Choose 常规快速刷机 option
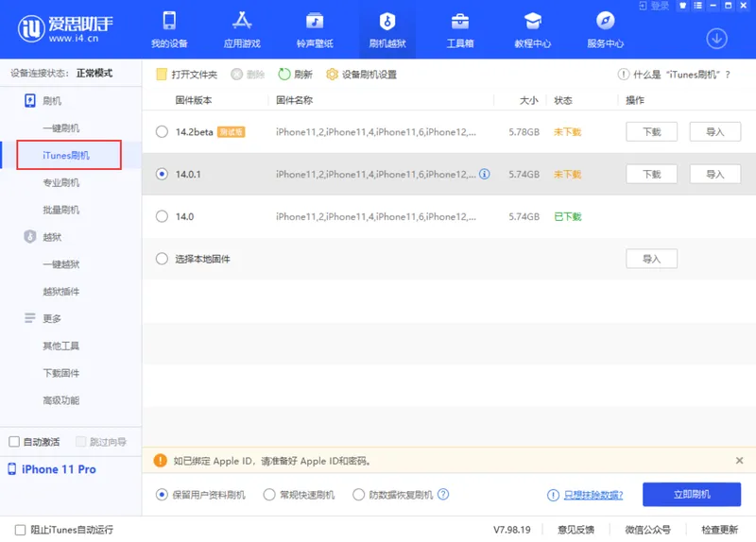Image resolution: width=756 pixels, height=542 pixels. coord(269,495)
